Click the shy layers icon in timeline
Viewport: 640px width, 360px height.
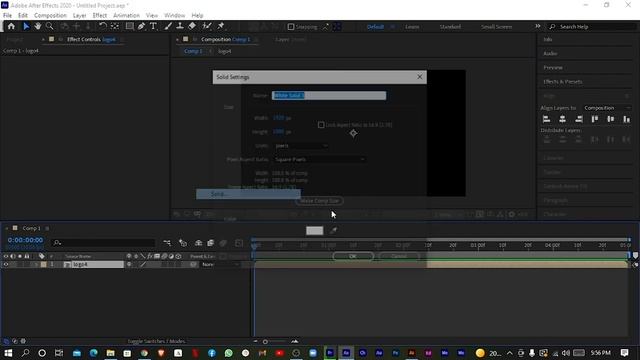(198, 243)
